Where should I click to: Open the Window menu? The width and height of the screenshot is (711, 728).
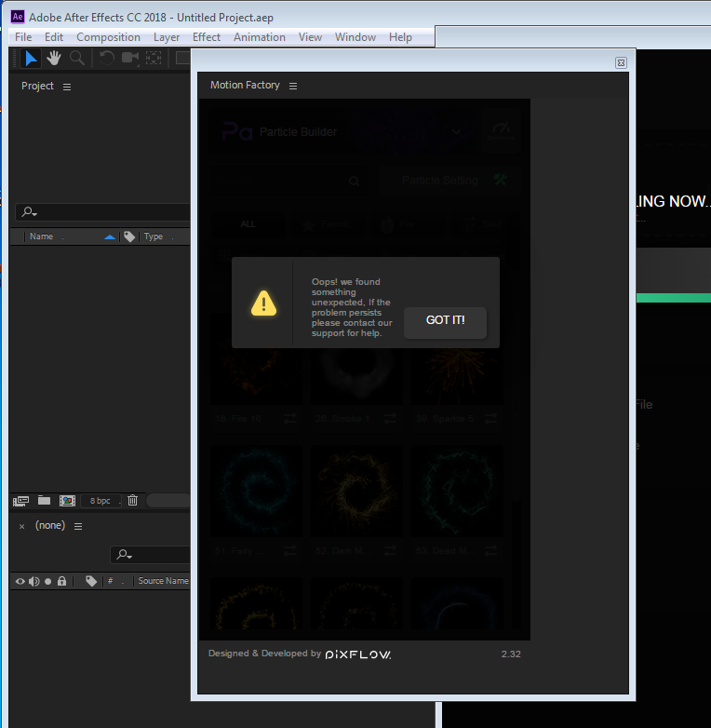(355, 37)
